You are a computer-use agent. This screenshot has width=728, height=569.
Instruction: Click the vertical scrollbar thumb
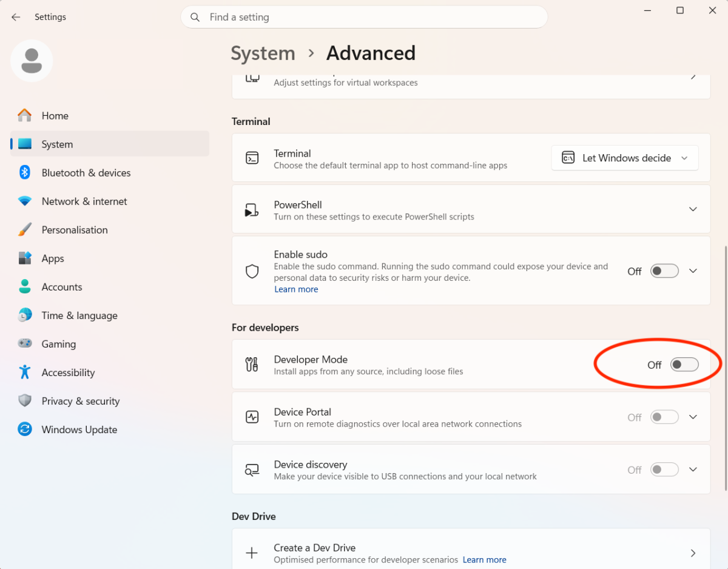(x=726, y=368)
